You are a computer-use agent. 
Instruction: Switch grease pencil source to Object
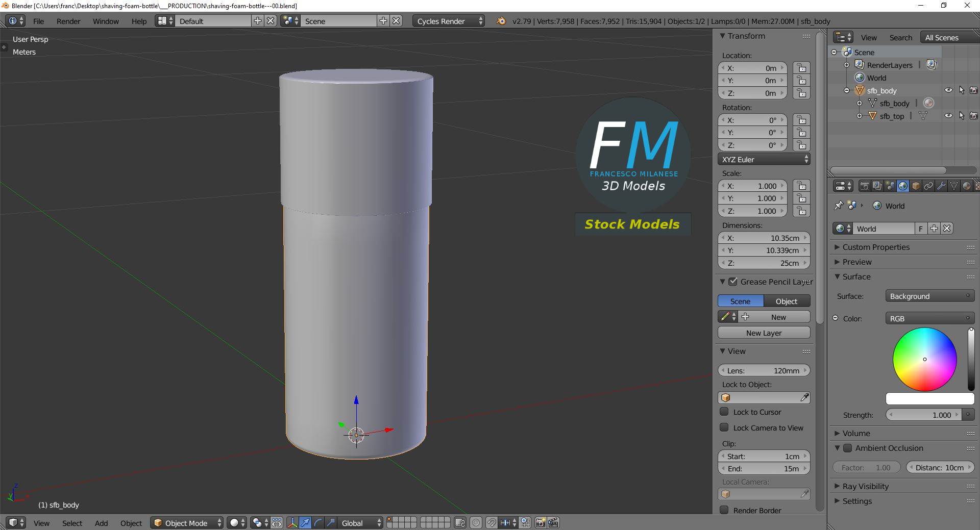[787, 301]
